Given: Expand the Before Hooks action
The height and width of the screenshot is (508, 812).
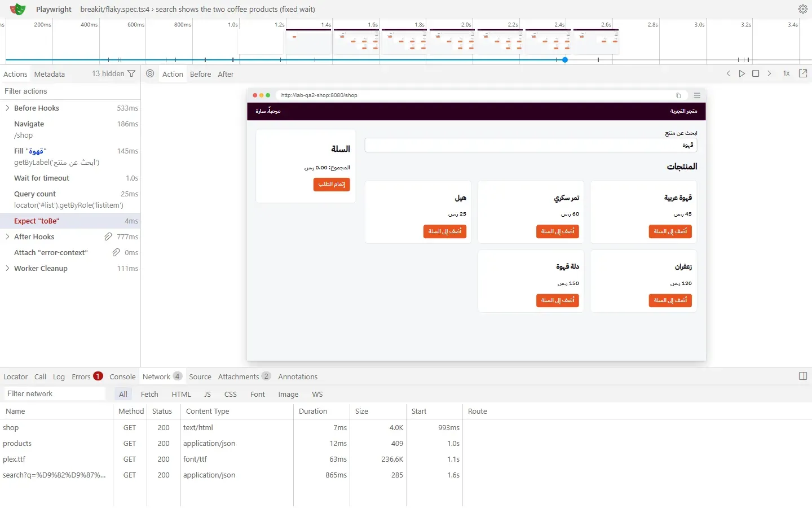Looking at the screenshot, I should coord(7,108).
